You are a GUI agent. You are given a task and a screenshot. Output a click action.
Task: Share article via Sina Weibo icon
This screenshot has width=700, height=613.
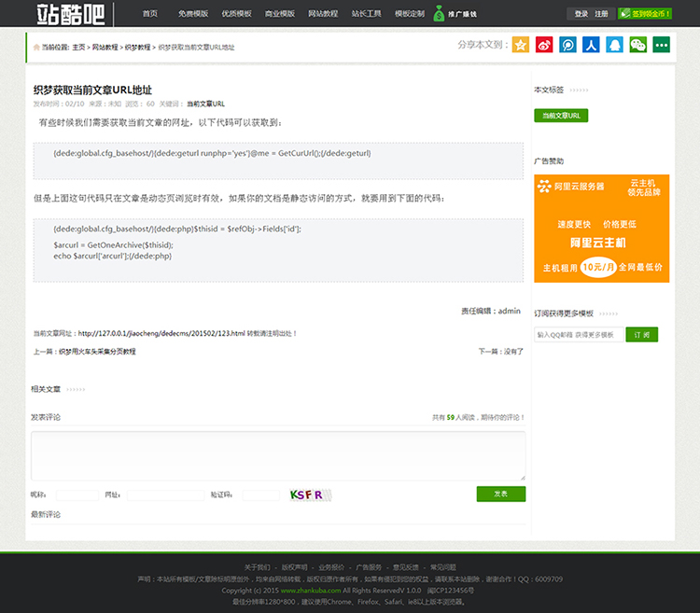(544, 44)
